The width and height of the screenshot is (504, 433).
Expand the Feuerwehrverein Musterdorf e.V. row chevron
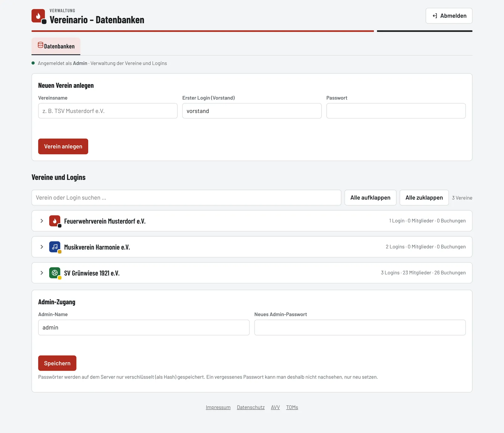pos(42,221)
